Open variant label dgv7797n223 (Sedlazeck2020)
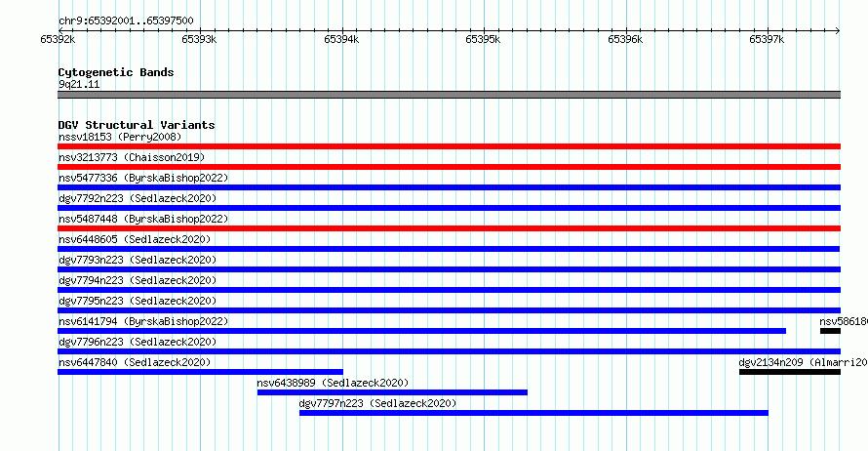This screenshot has height=451, width=868. (x=378, y=403)
